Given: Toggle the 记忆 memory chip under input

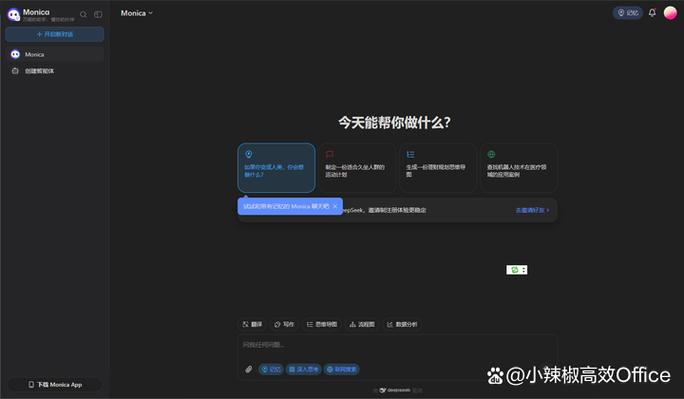Looking at the screenshot, I should (271, 369).
